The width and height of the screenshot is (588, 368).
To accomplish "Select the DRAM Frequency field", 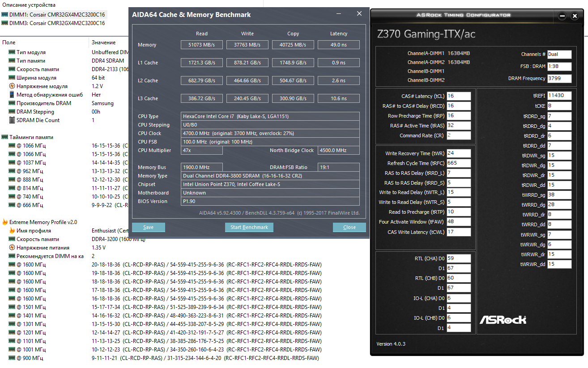I will (559, 79).
